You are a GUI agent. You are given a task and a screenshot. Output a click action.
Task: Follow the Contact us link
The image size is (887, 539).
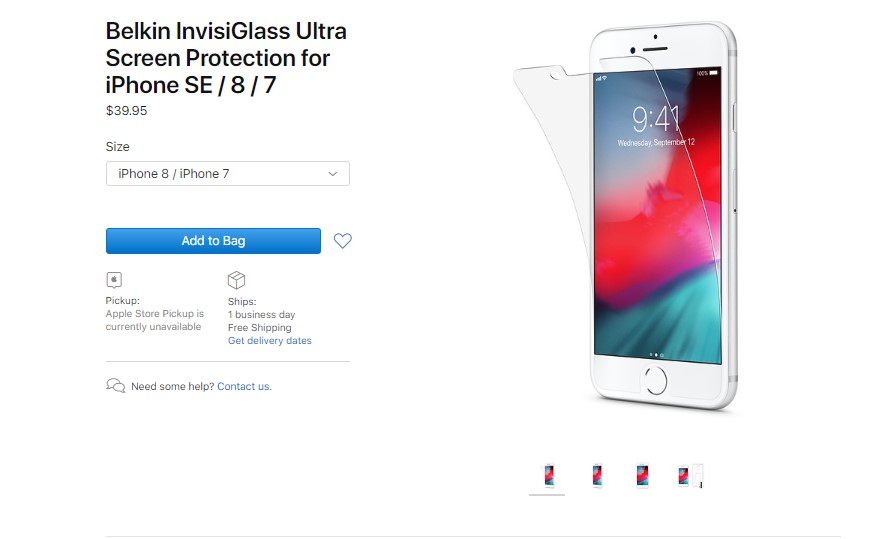click(244, 386)
